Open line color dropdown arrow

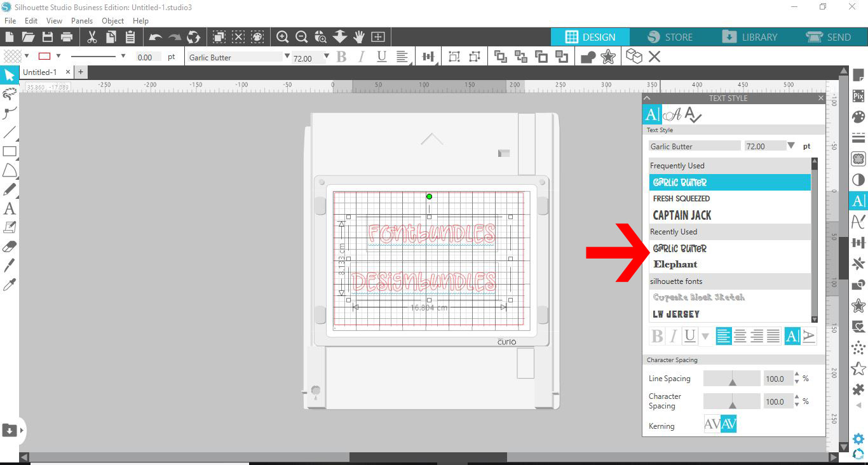[x=58, y=56]
